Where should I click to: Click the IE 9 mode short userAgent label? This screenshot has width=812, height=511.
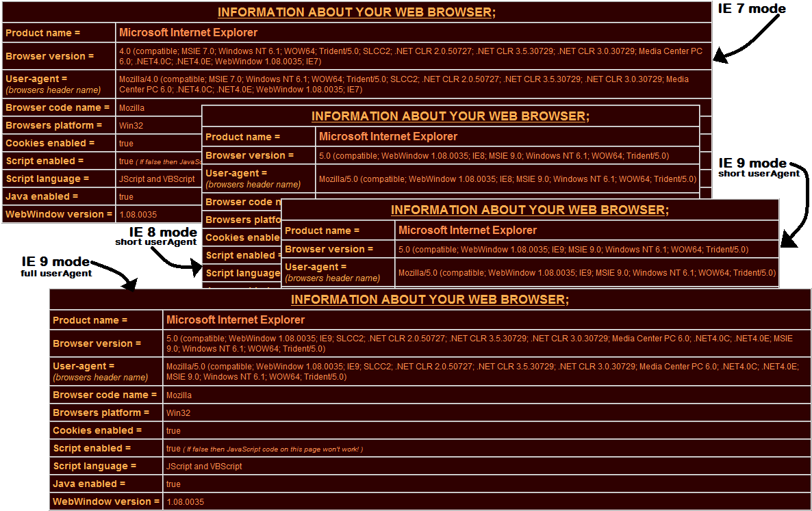click(x=759, y=168)
